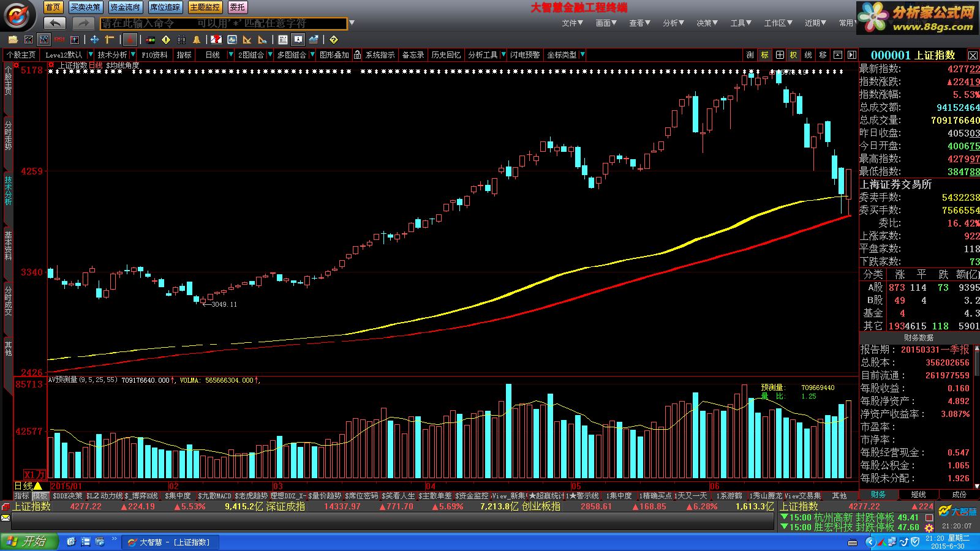Open the 查看 menu
This screenshot has height=551, width=980.
(639, 23)
